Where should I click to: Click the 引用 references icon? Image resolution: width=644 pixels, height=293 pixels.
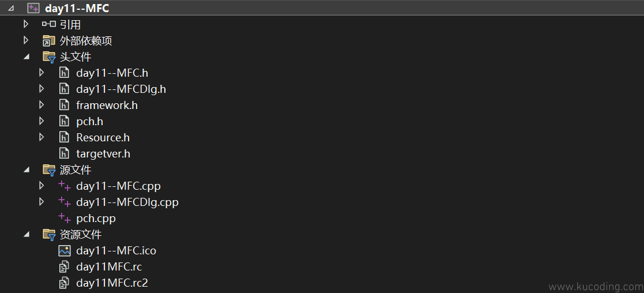pyautogui.click(x=49, y=24)
